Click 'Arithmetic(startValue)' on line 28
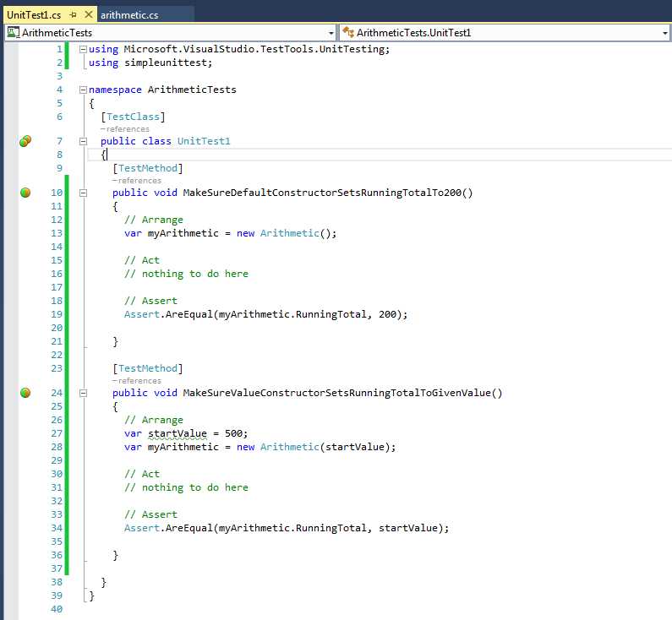The height and width of the screenshot is (620, 672). [325, 447]
